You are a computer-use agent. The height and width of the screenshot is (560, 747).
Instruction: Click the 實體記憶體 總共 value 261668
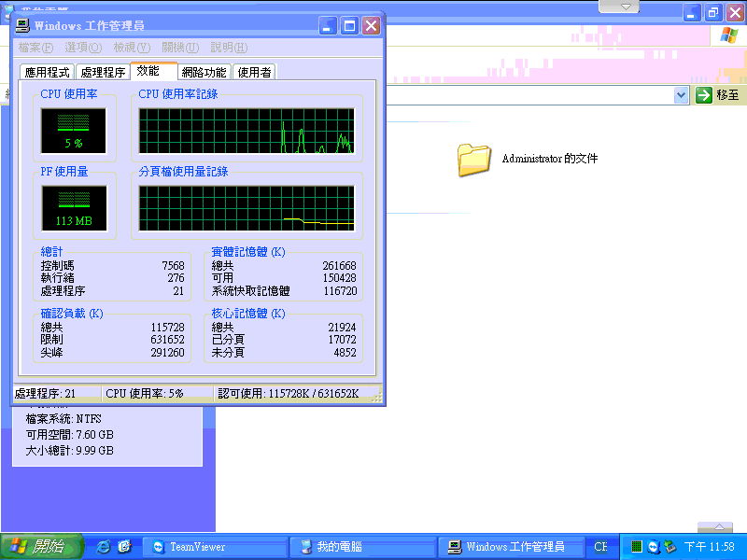(x=339, y=265)
